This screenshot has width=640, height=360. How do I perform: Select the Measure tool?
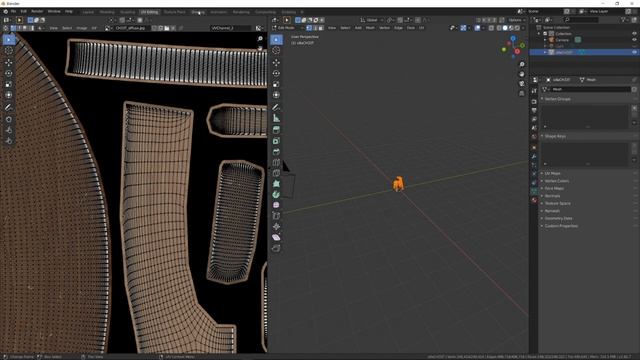276,118
